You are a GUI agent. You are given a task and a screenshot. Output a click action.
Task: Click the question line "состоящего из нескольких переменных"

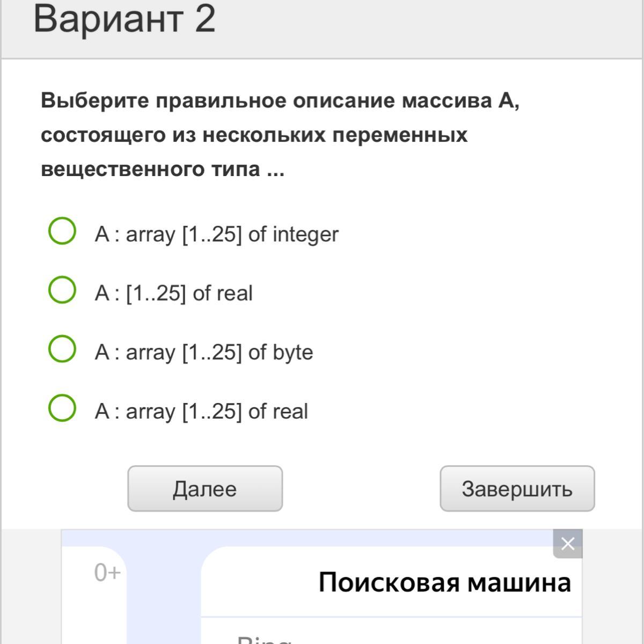click(x=254, y=135)
